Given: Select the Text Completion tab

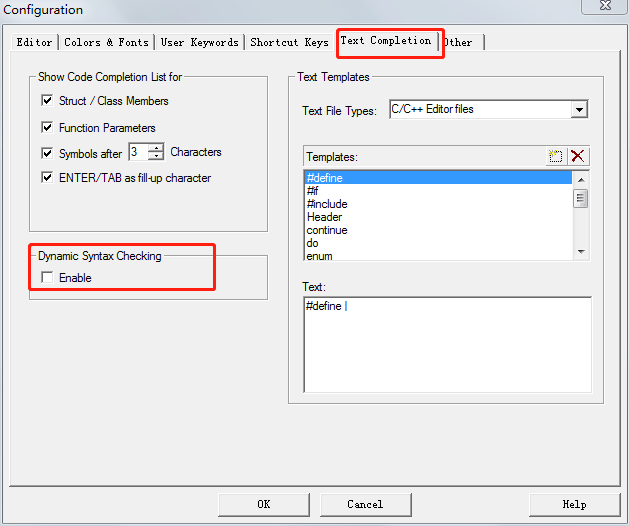Looking at the screenshot, I should 386,41.
